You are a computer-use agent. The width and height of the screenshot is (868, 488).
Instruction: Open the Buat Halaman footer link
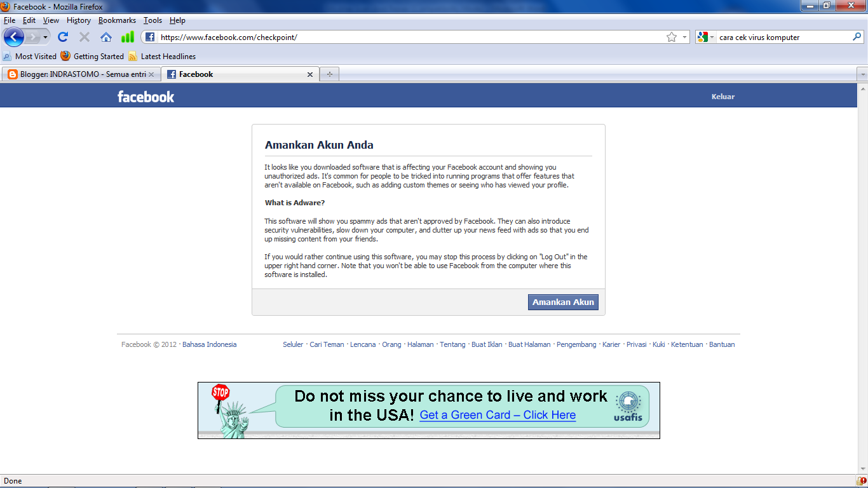click(529, 344)
